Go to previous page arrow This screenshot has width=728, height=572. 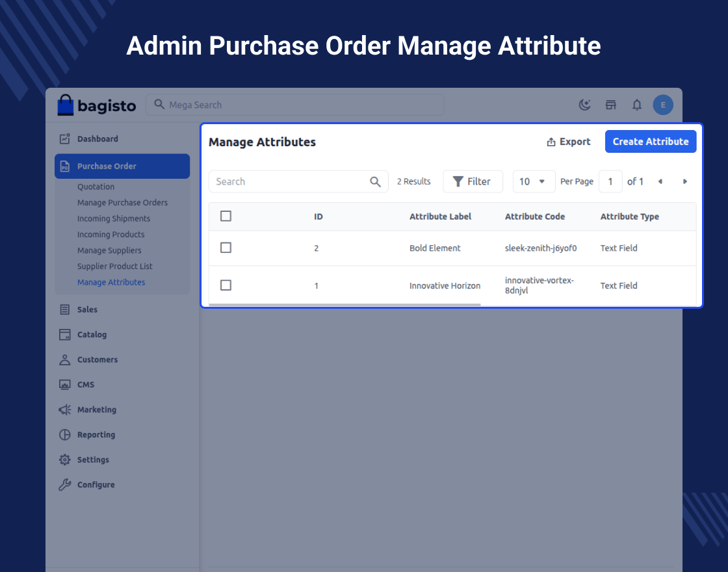660,181
